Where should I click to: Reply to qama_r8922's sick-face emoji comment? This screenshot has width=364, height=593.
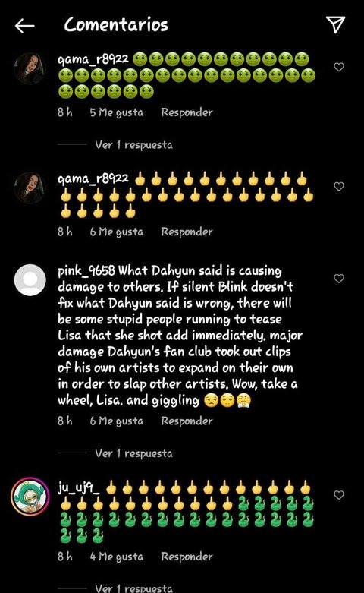point(187,112)
